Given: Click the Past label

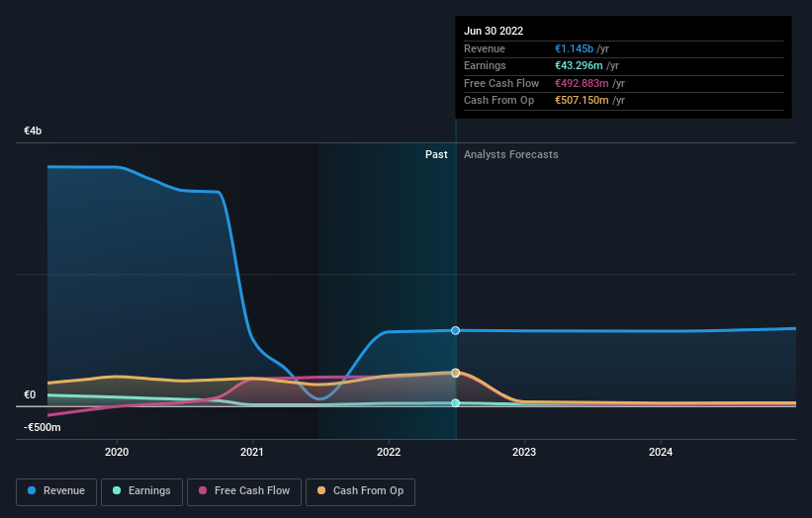Looking at the screenshot, I should [x=436, y=155].
